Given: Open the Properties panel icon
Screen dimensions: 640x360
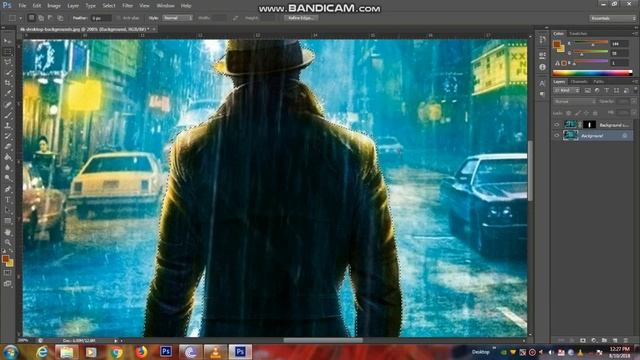Looking at the screenshot, I should coord(542,55).
